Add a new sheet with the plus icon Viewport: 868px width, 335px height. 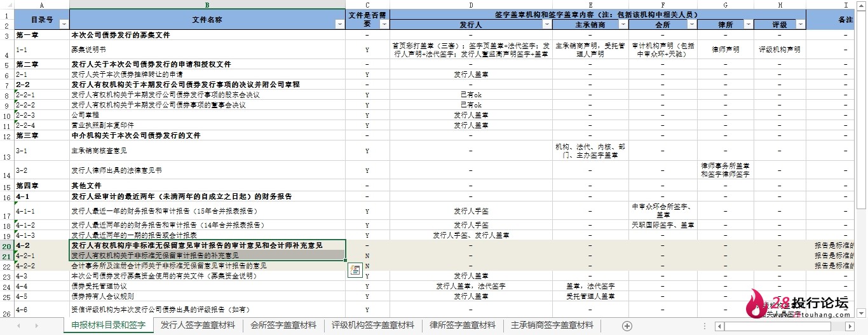(x=627, y=325)
